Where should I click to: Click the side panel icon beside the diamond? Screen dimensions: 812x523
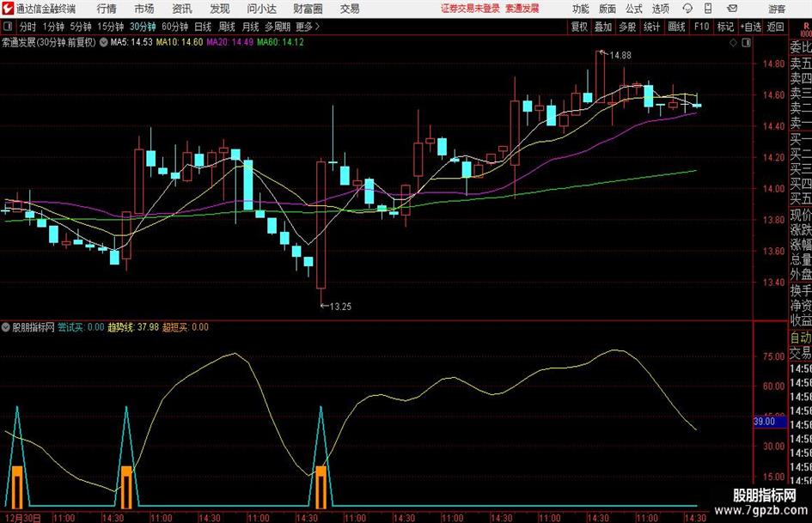coord(746,43)
